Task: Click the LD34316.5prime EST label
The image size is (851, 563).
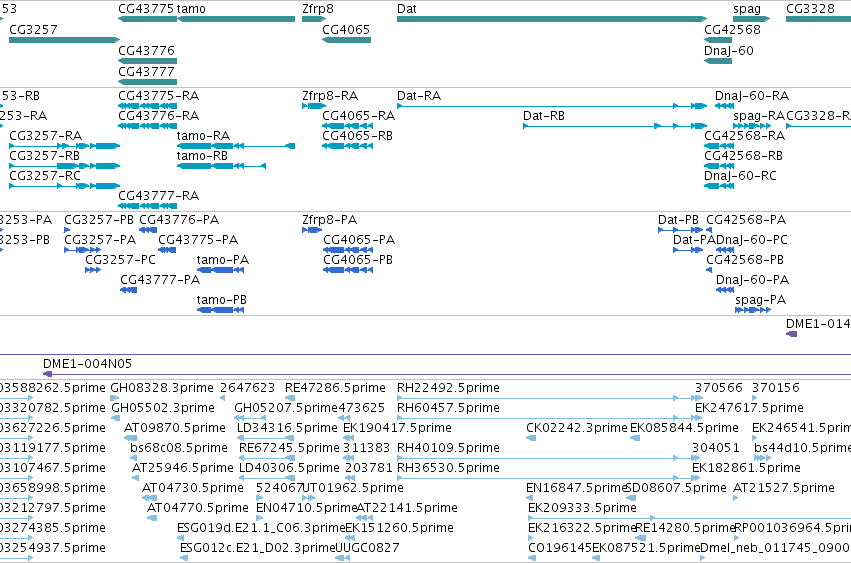Action: [x=287, y=428]
